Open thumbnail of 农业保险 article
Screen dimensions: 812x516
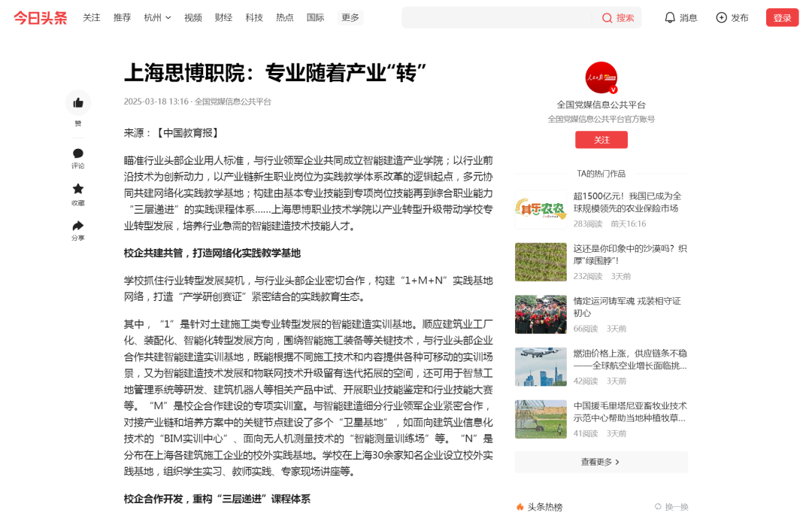click(541, 210)
